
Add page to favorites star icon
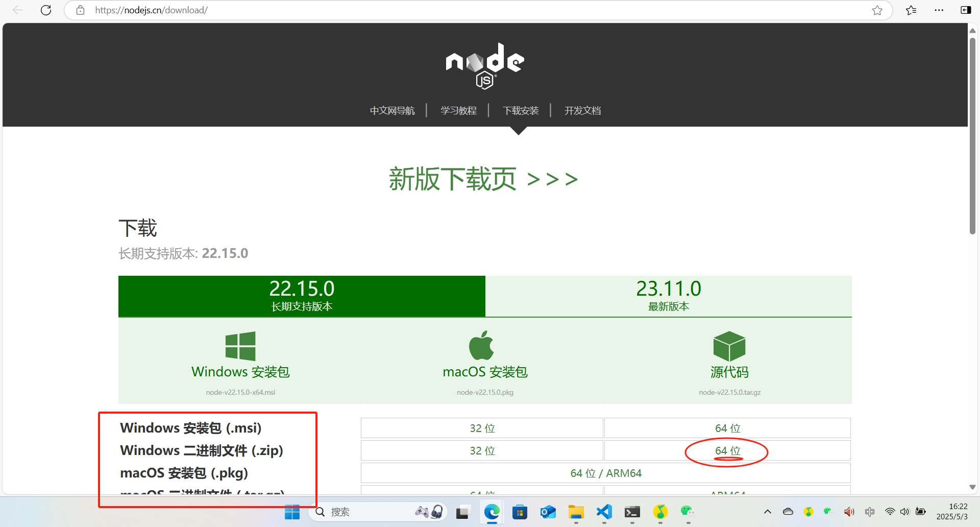point(877,10)
